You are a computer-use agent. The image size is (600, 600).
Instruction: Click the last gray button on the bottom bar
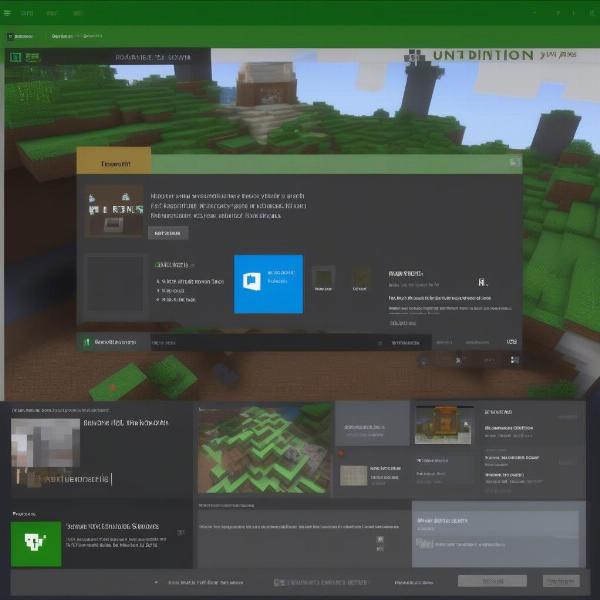561,581
